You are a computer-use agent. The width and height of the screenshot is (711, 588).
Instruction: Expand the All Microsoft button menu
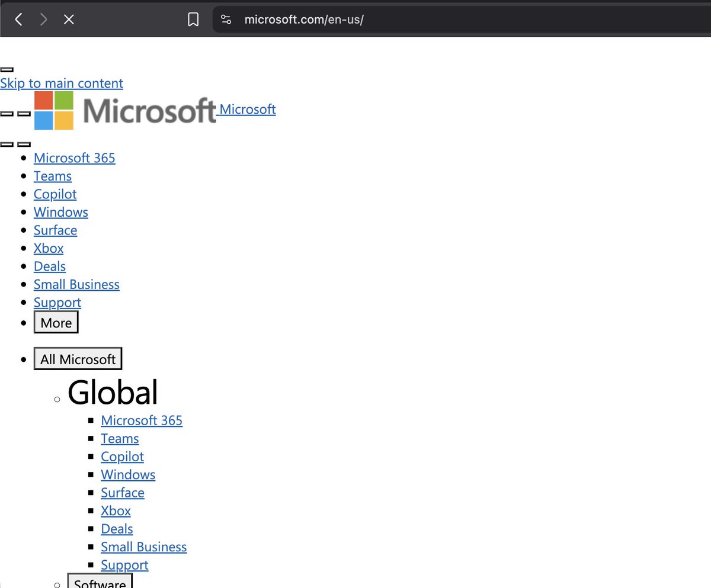[78, 359]
